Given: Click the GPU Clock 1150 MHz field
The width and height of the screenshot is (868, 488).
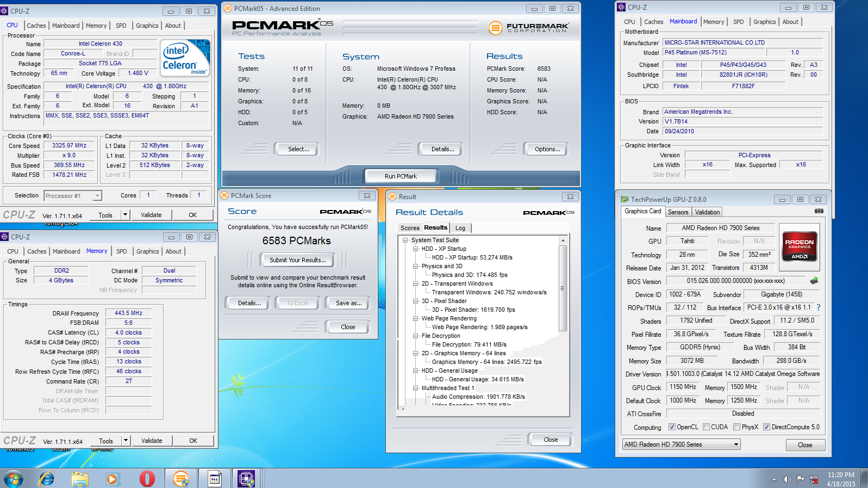Looking at the screenshot, I should [x=683, y=387].
